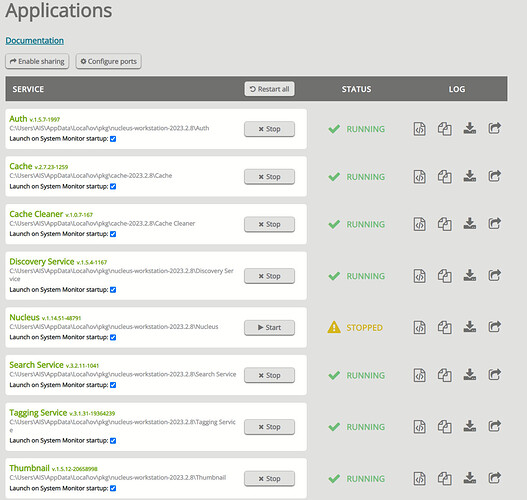Image resolution: width=527 pixels, height=500 pixels.
Task: Copy the Tagging Service log
Action: point(444,427)
